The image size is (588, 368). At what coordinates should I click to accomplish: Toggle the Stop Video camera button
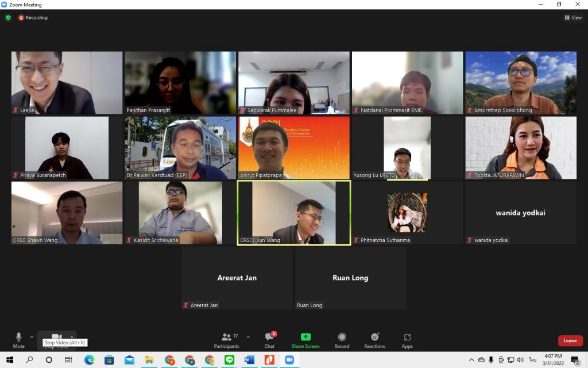click(x=56, y=338)
